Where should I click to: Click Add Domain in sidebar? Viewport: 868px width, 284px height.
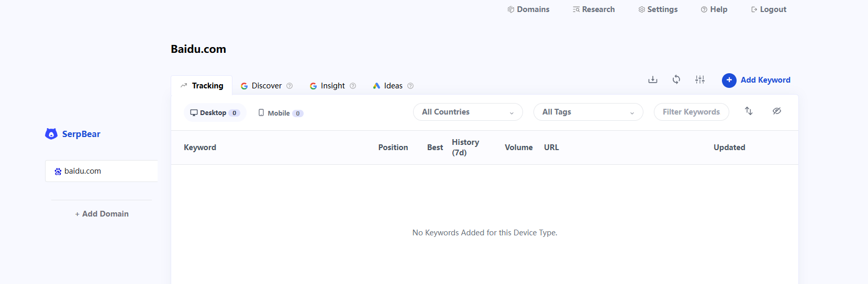coord(102,214)
